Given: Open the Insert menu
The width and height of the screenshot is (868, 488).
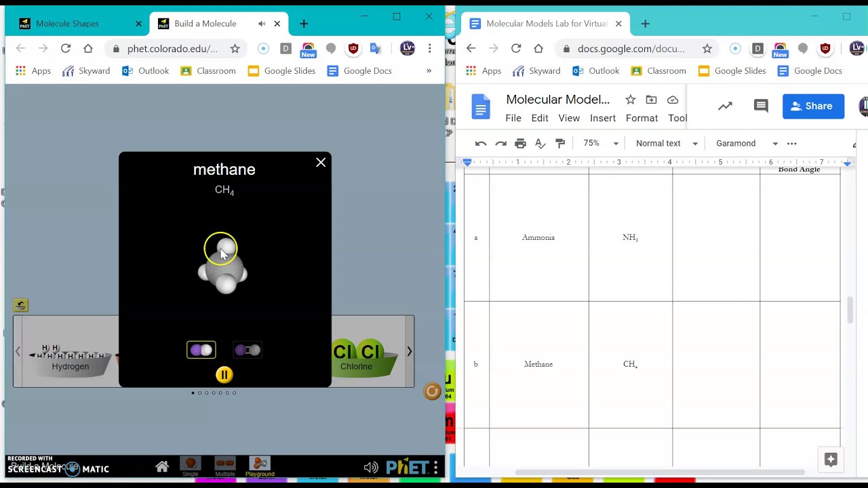Looking at the screenshot, I should [603, 118].
